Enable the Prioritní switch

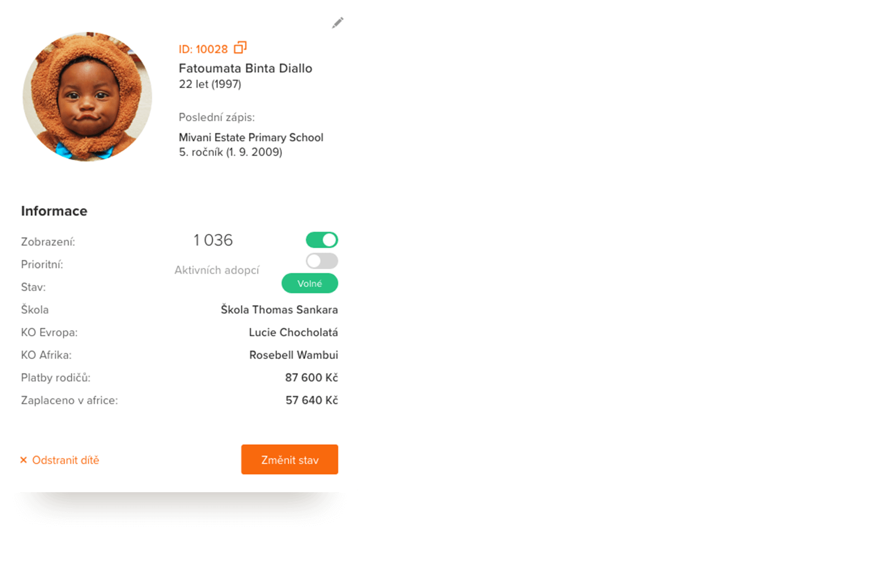322,261
